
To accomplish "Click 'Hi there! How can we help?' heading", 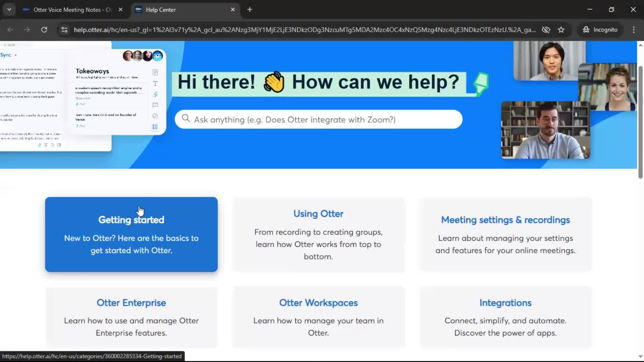I will [318, 82].
